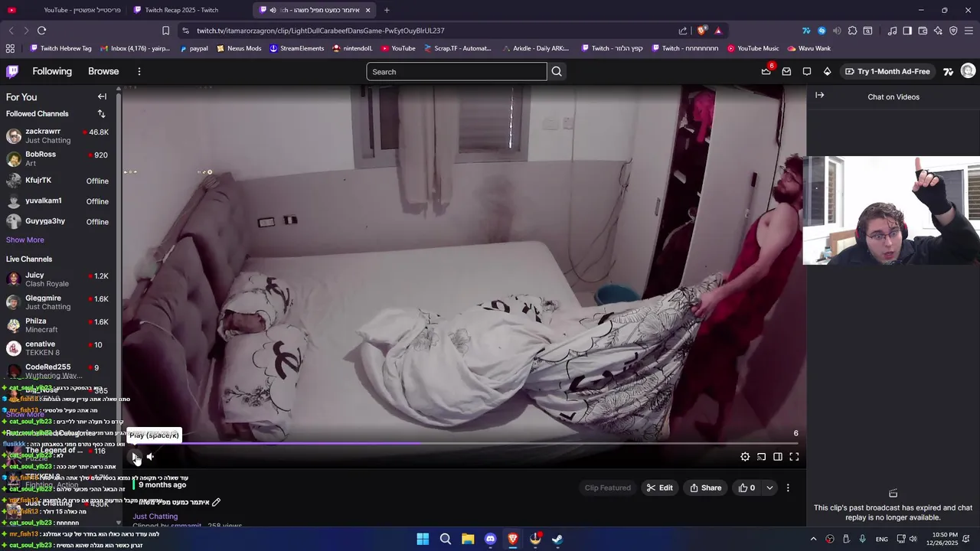Open Juicy Clash Royale stream
Image resolution: width=980 pixels, height=551 pixels.
click(x=57, y=279)
